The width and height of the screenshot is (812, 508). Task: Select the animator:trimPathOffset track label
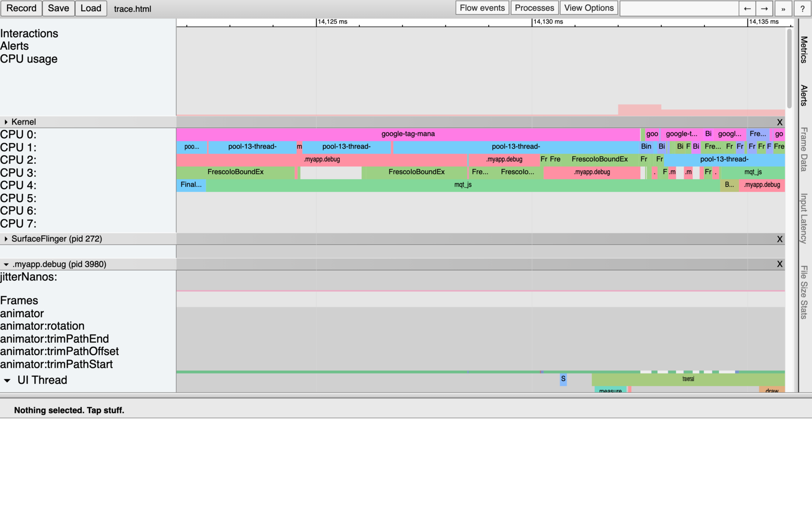[59, 351]
